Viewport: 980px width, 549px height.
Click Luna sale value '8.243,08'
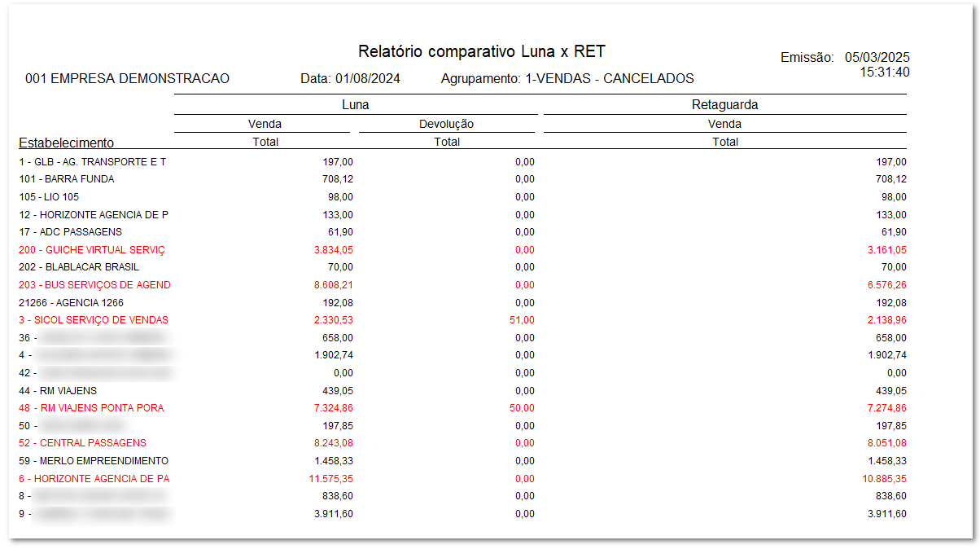[x=333, y=443]
